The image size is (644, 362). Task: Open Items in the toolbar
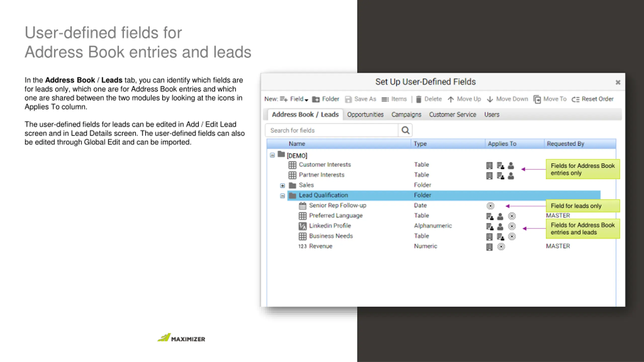click(394, 99)
